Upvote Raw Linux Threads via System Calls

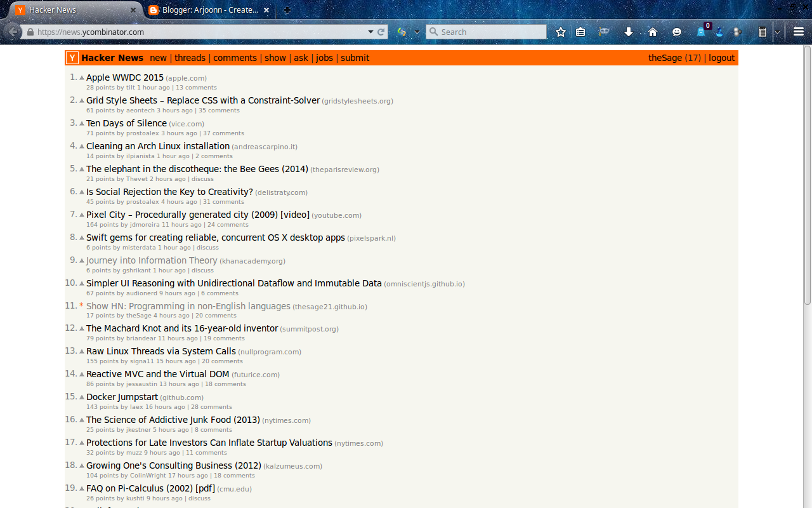(82, 351)
